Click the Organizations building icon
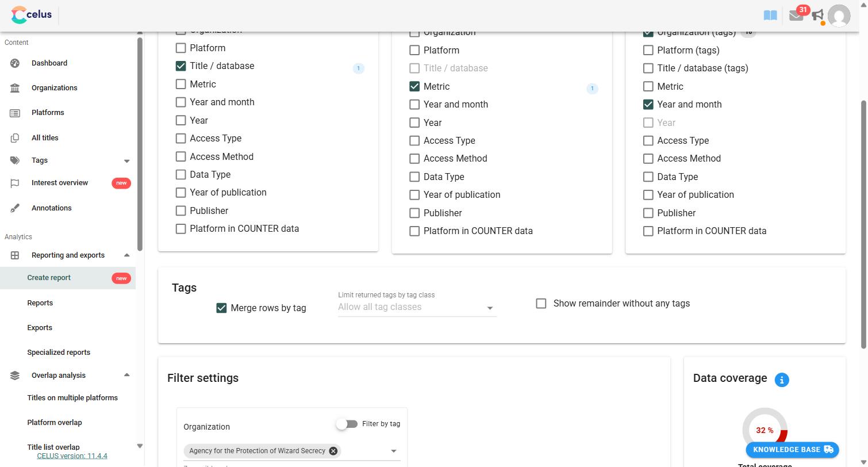Viewport: 868px width, 467px height. point(15,88)
